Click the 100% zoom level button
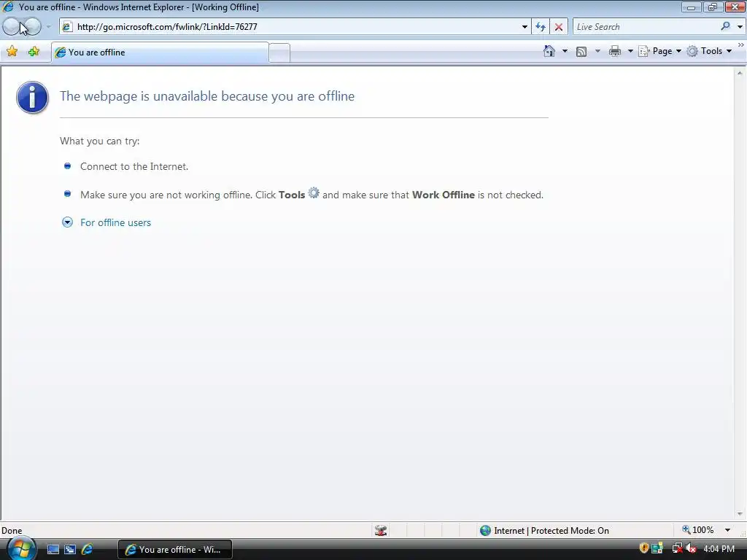This screenshot has height=560, width=747. coord(698,530)
